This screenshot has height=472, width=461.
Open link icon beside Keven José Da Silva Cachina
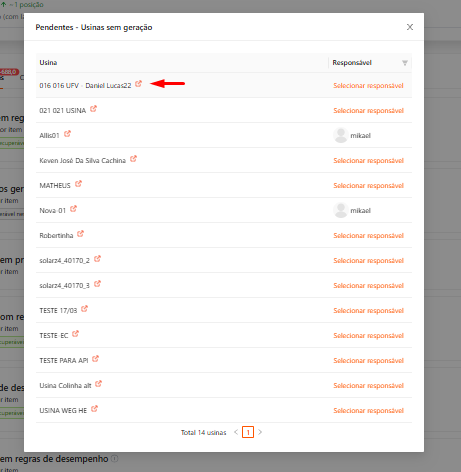tap(133, 159)
